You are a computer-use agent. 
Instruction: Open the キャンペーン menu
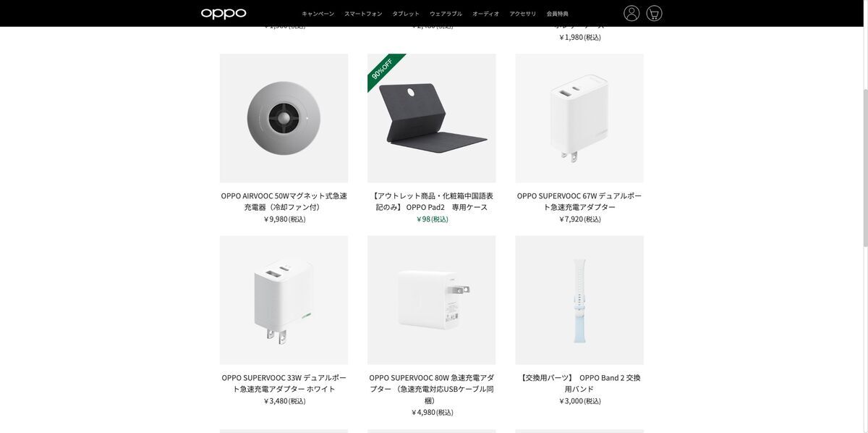click(x=318, y=14)
